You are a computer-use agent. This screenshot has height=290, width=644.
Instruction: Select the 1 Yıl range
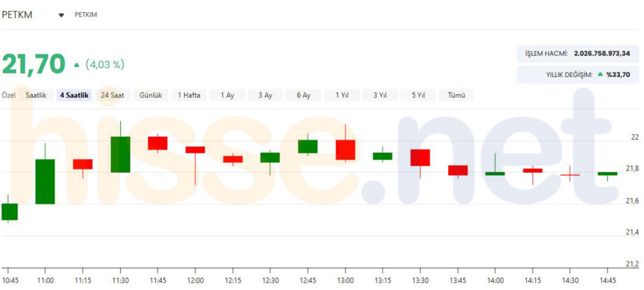(342, 95)
